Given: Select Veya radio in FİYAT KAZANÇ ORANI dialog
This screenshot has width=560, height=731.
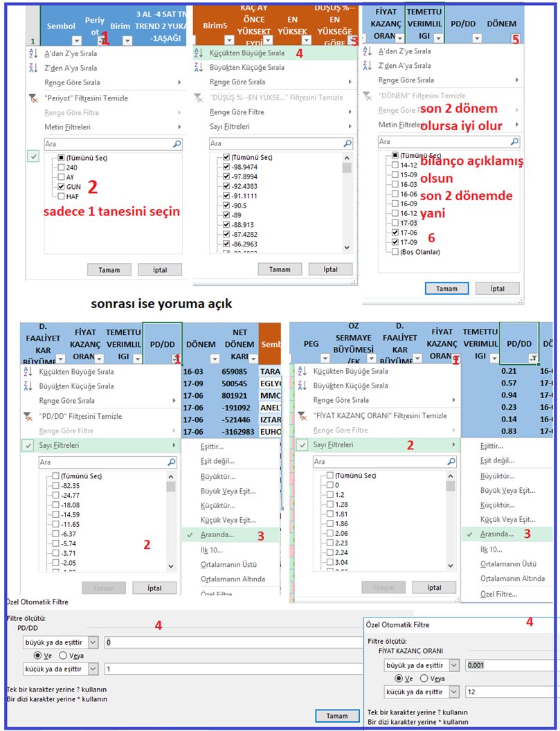Looking at the screenshot, I should click(424, 678).
